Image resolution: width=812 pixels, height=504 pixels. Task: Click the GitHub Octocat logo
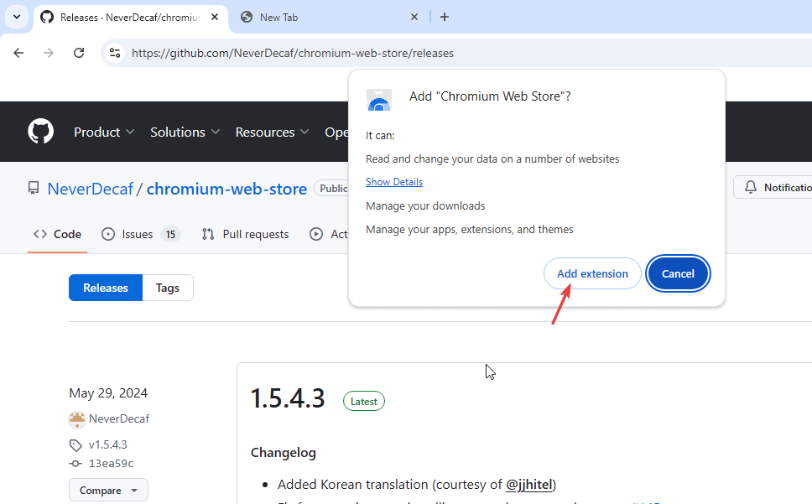[40, 132]
